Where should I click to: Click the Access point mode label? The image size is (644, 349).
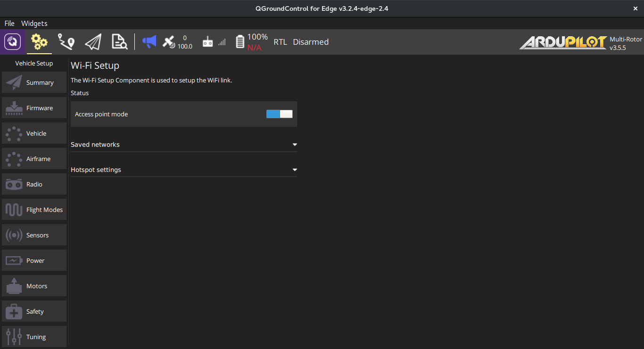point(101,114)
